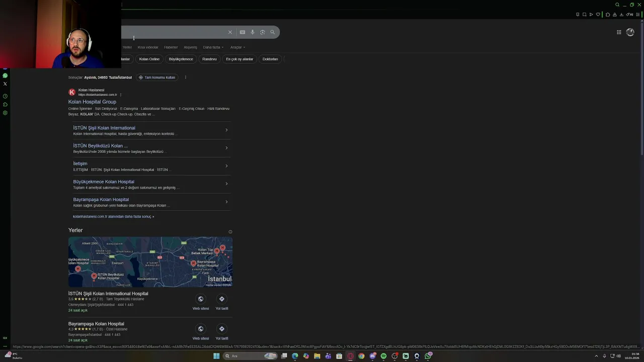Open the Opera extensions cube icon
The image size is (644, 362).
pos(608,15)
